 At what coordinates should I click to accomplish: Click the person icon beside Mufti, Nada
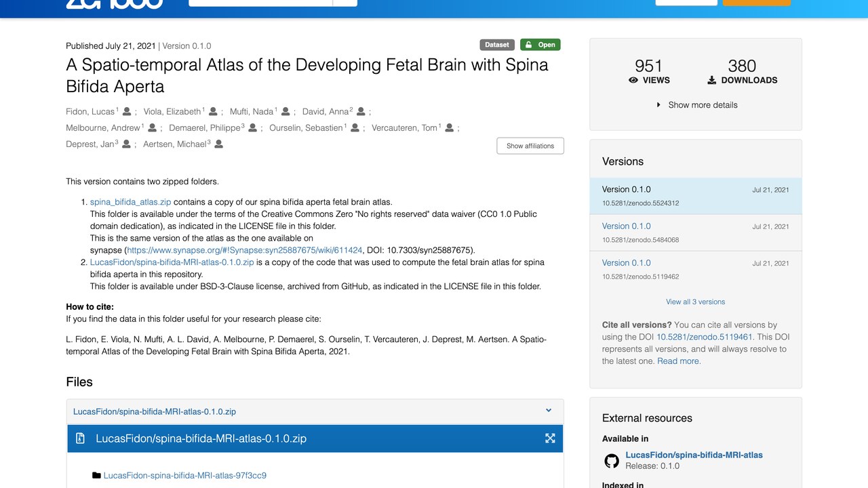(x=285, y=111)
